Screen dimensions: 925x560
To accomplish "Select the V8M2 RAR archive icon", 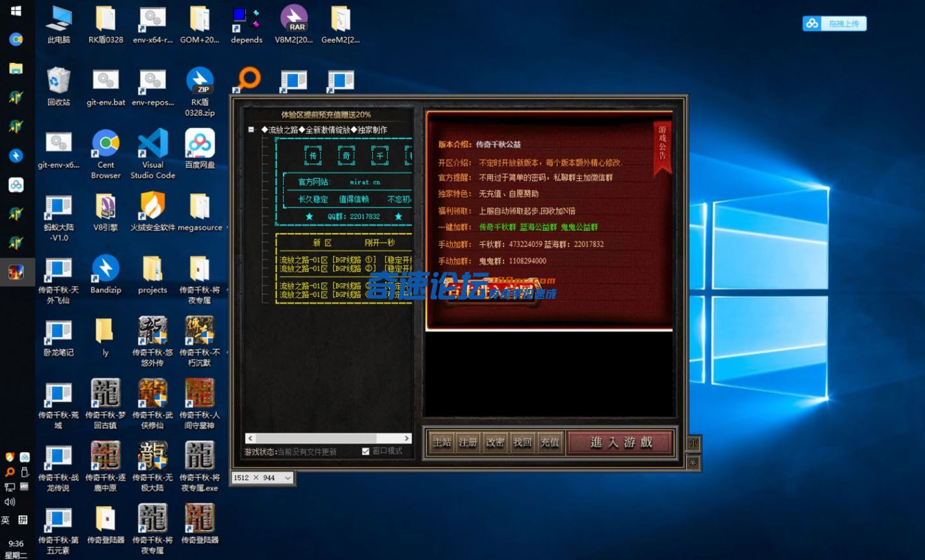I will pyautogui.click(x=294, y=25).
